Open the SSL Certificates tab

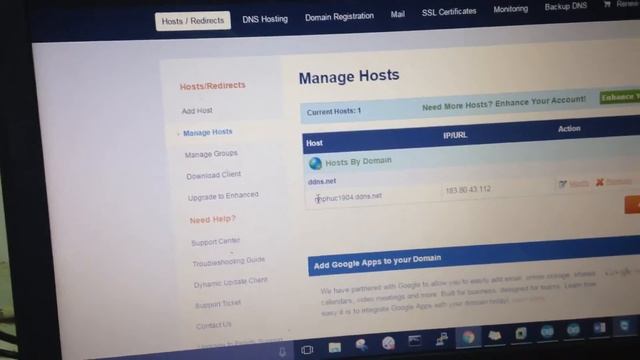tap(449, 12)
